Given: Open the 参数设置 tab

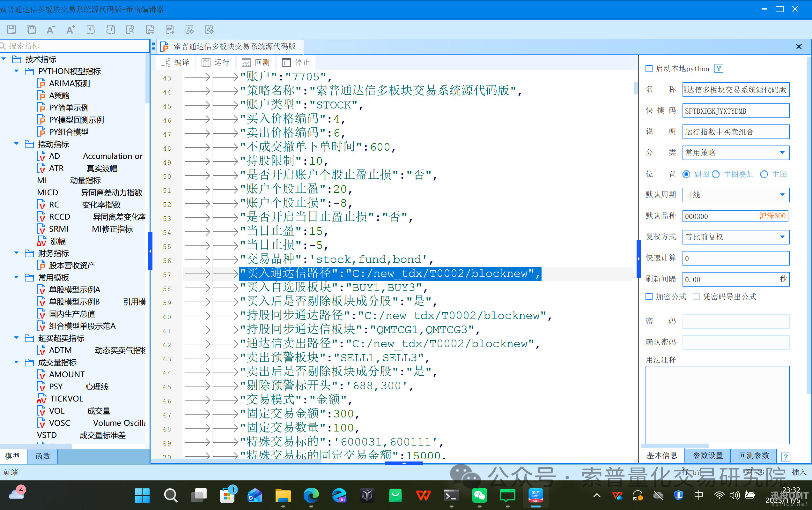Looking at the screenshot, I should (707, 455).
